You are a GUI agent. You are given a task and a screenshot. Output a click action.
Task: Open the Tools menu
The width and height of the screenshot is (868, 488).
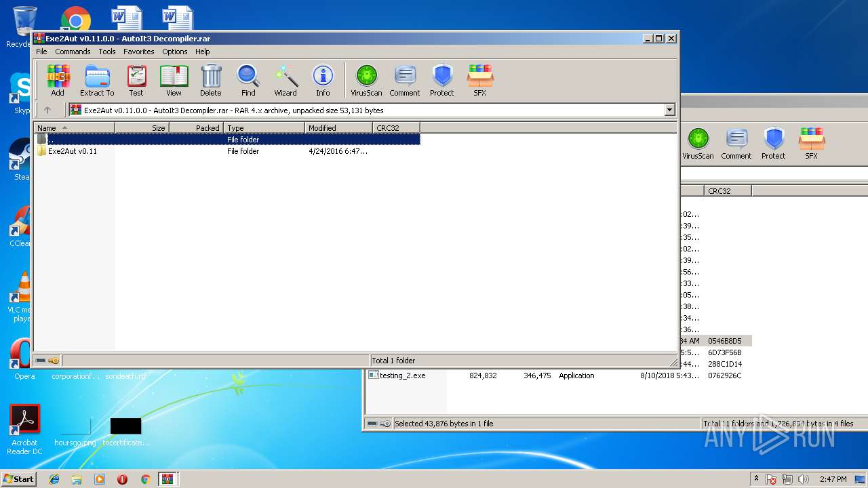pos(107,52)
